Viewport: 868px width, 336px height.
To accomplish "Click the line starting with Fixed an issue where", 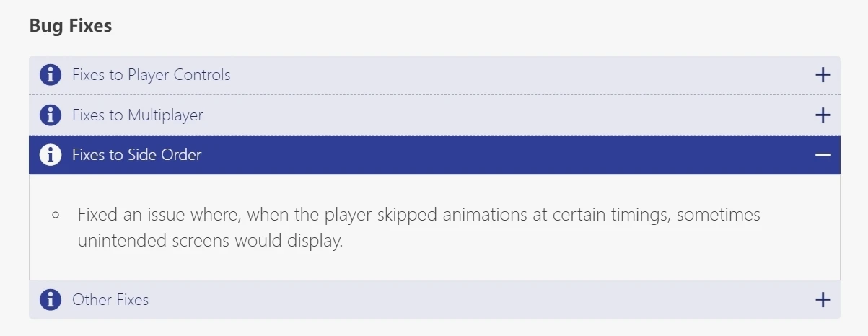I will [418, 216].
